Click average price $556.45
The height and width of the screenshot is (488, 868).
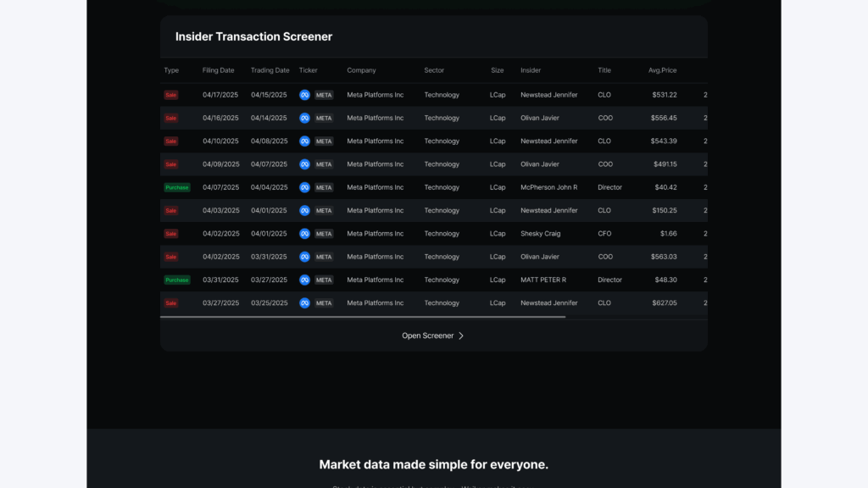pos(664,118)
